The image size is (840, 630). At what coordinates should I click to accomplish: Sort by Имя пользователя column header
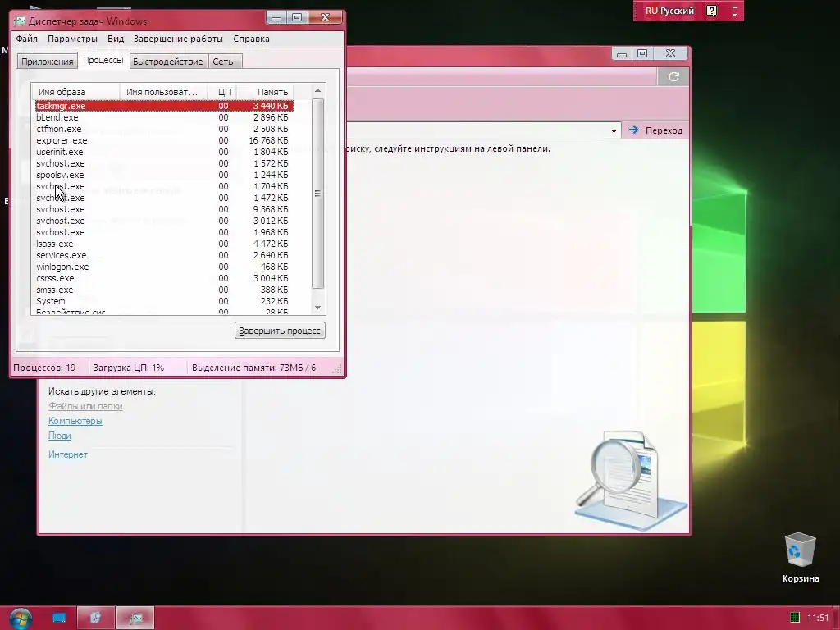(163, 92)
